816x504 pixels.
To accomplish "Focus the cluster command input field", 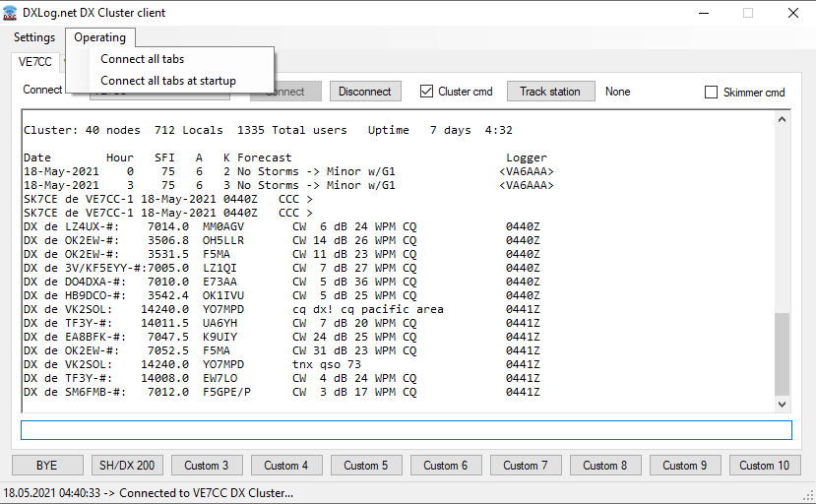I will point(407,430).
